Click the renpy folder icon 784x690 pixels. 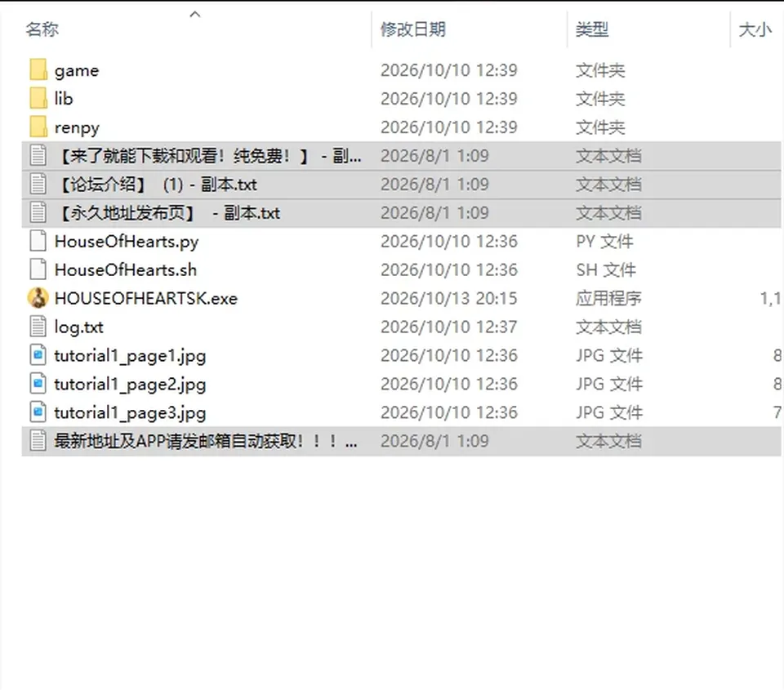[x=38, y=127]
